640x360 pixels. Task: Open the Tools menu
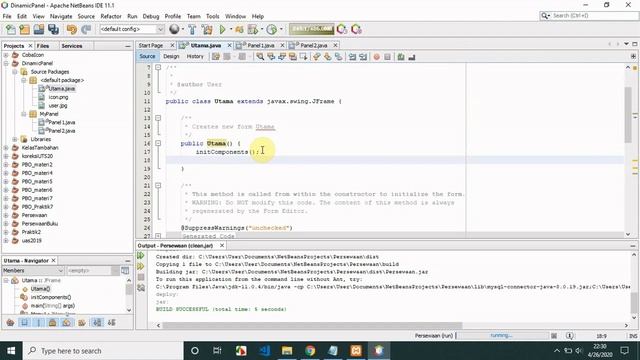pyautogui.click(x=213, y=16)
